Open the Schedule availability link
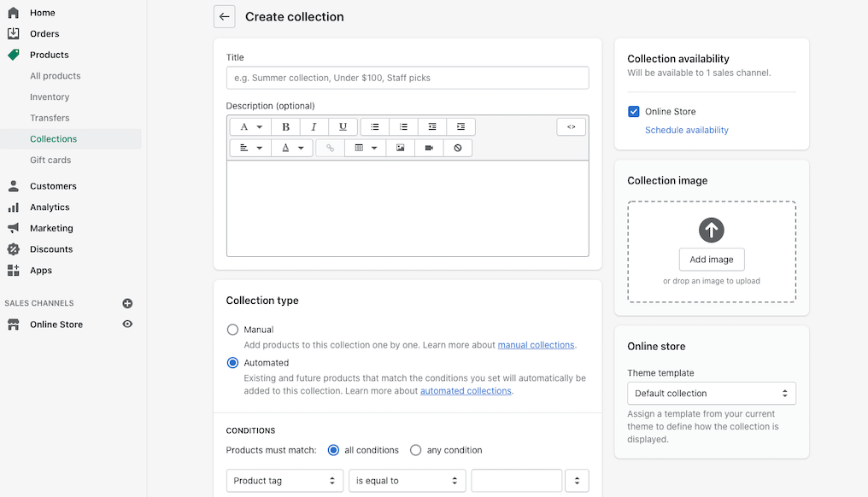868x497 pixels. 687,131
